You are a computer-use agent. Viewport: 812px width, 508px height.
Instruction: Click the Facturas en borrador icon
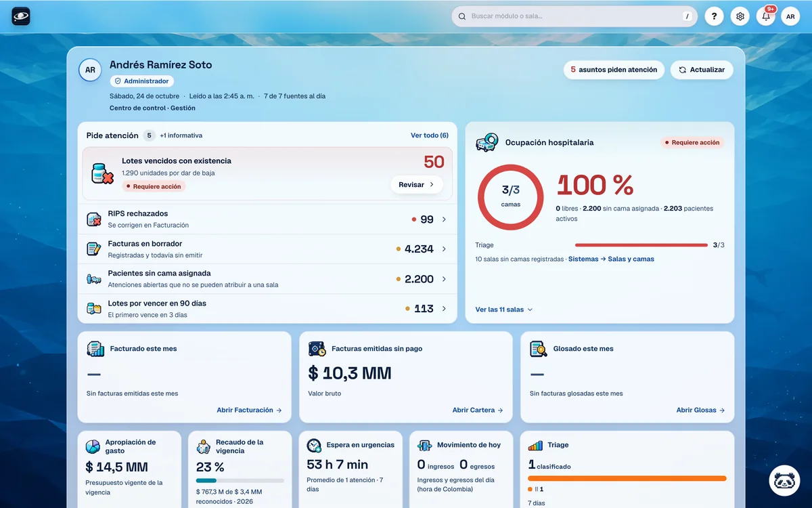94,249
